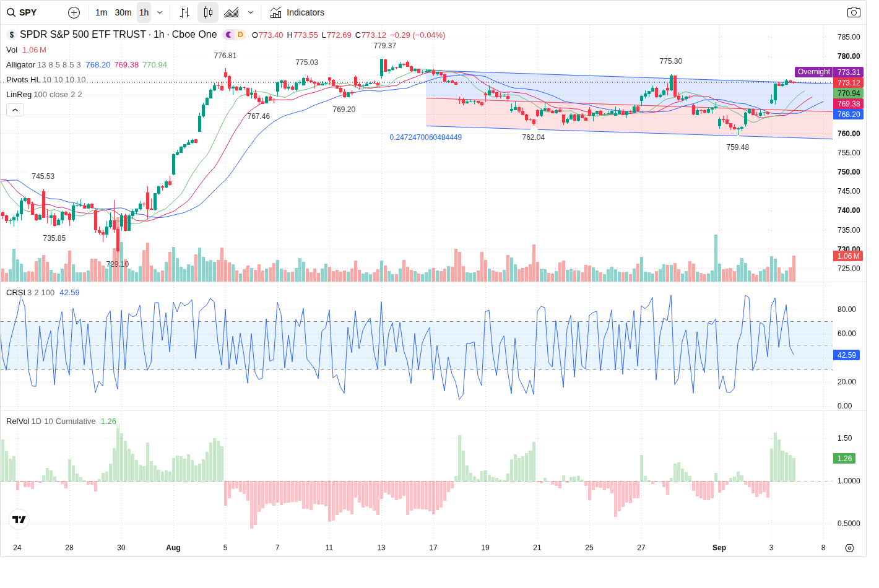Click the area chart style icon
The image size is (879, 588).
232,12
